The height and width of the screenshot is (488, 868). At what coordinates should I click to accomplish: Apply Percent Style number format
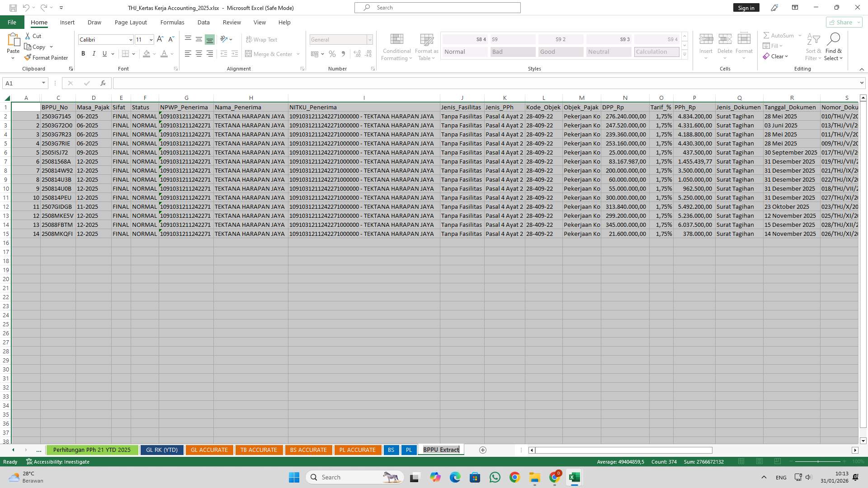pyautogui.click(x=332, y=54)
